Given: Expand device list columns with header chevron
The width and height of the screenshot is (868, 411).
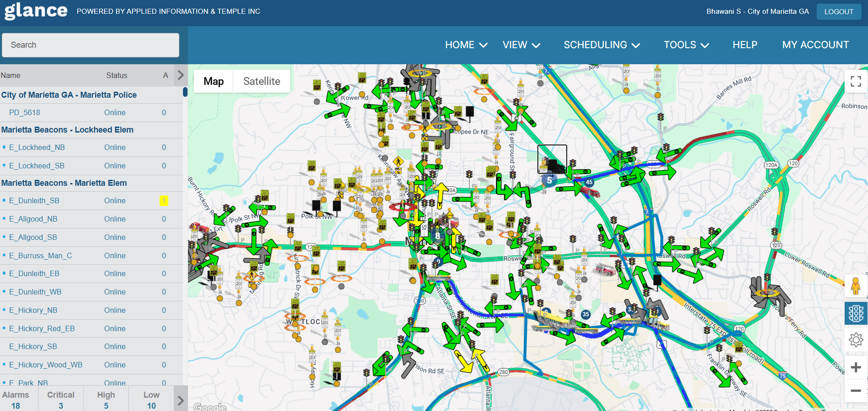Looking at the screenshot, I should click(181, 75).
